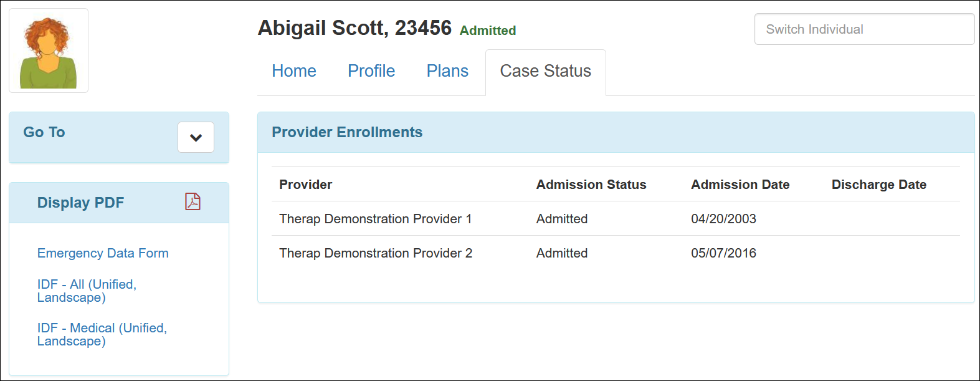Open the Plans tab

[x=447, y=71]
